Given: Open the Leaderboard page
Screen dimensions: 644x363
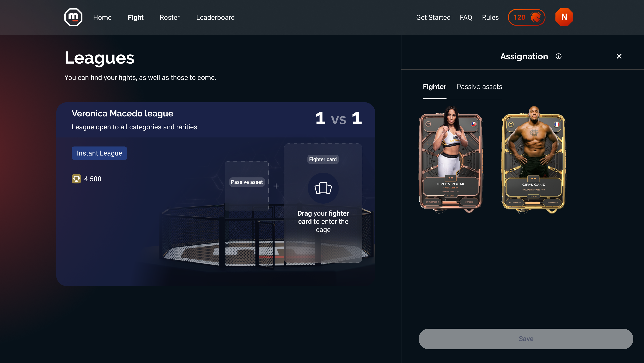Looking at the screenshot, I should coord(215,17).
